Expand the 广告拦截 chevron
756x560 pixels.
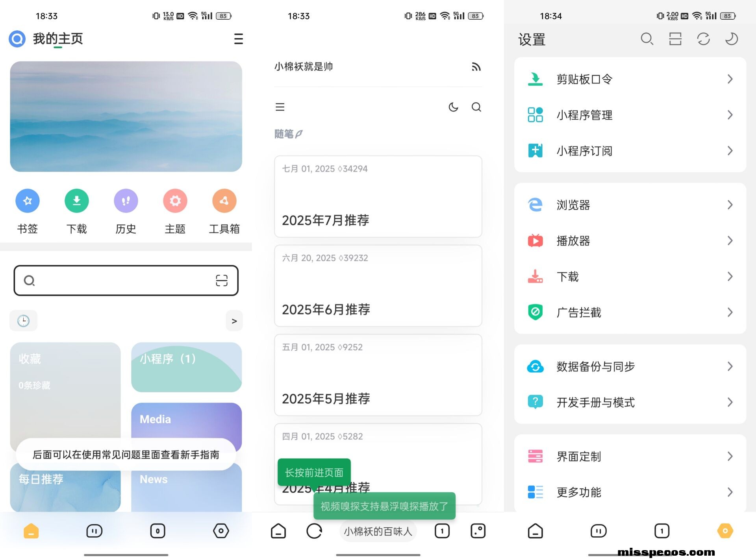tap(730, 312)
